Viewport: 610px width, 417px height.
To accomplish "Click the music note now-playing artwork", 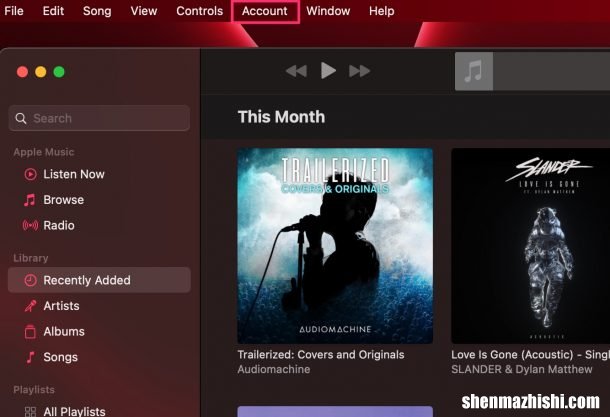I will pyautogui.click(x=474, y=71).
